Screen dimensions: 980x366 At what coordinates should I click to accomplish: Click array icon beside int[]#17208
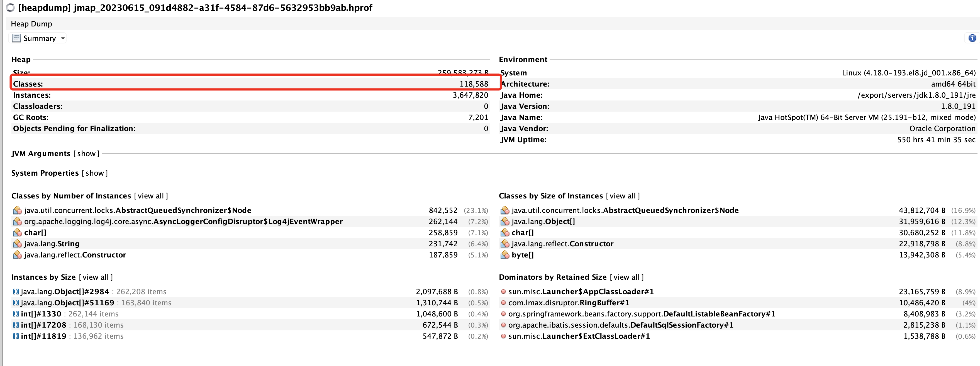pos(16,325)
